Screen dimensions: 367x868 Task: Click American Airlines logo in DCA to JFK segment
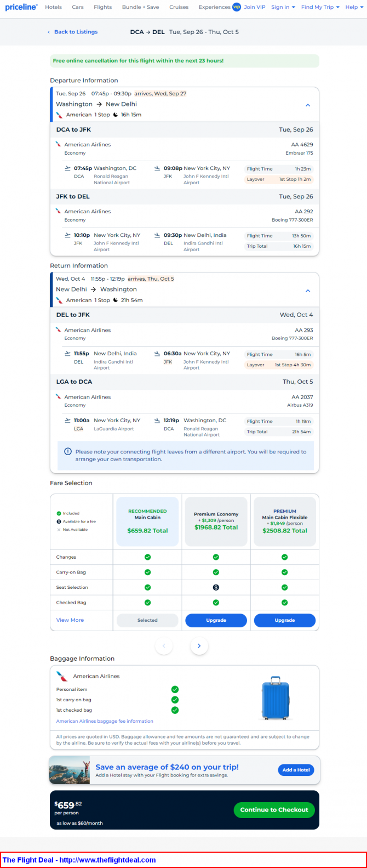(59, 144)
